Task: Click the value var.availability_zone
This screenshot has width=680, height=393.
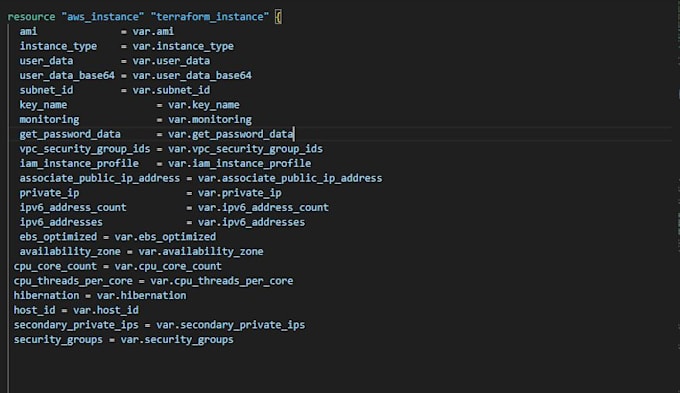Action: (201, 252)
